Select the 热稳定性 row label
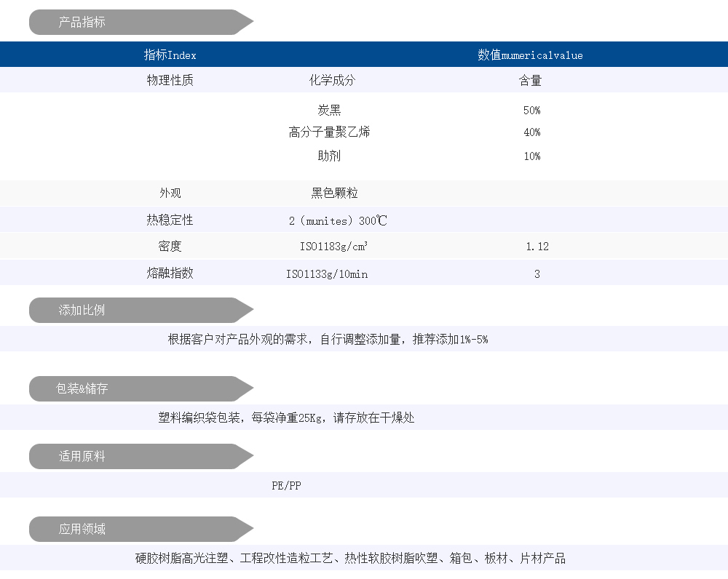This screenshot has height=579, width=728. (170, 220)
